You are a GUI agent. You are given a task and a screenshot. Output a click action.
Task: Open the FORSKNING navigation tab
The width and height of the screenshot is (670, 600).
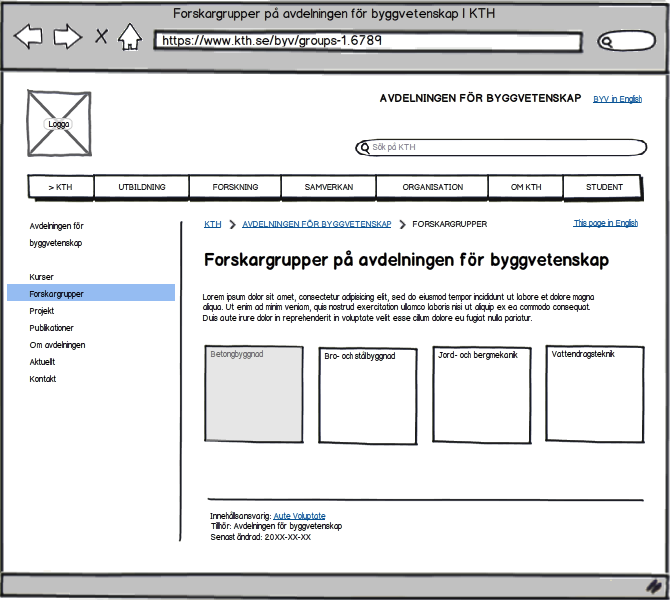pos(235,187)
